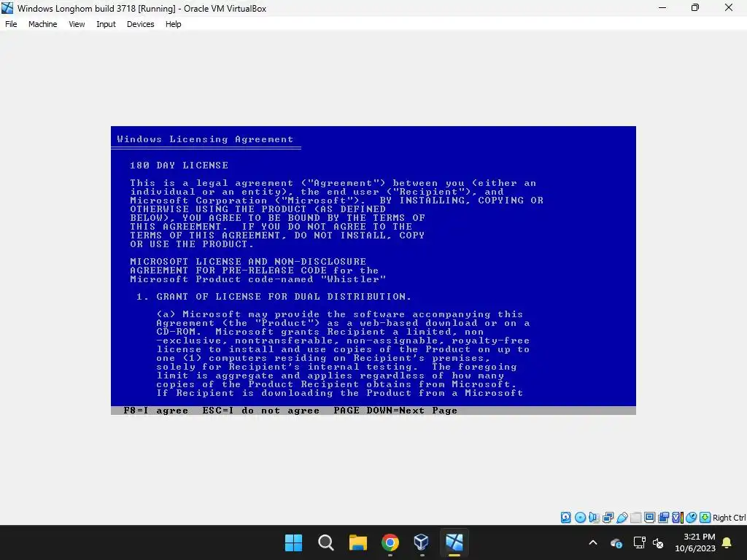Click the shared folders indicator icon
This screenshot has height=560, width=747.
coord(635,518)
